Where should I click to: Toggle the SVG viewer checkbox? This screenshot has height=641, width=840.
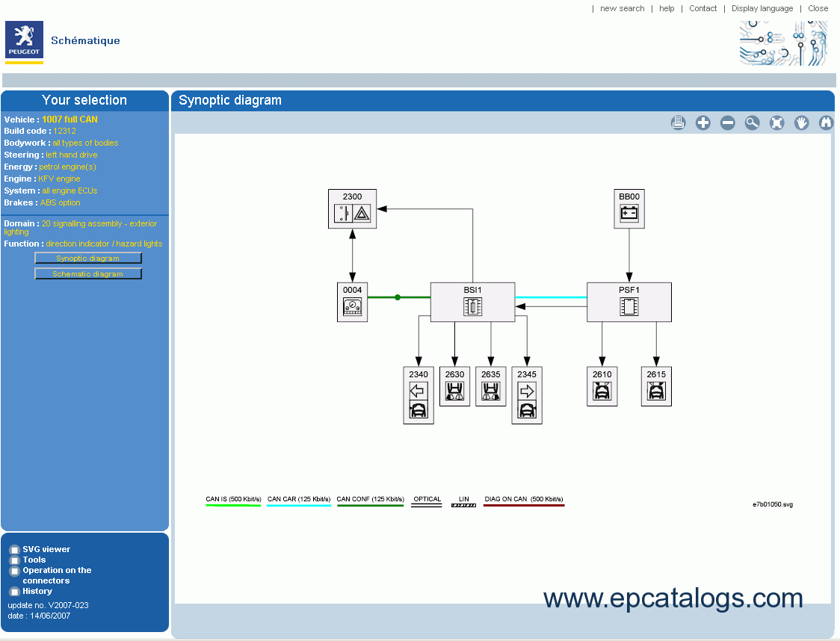pyautogui.click(x=14, y=550)
